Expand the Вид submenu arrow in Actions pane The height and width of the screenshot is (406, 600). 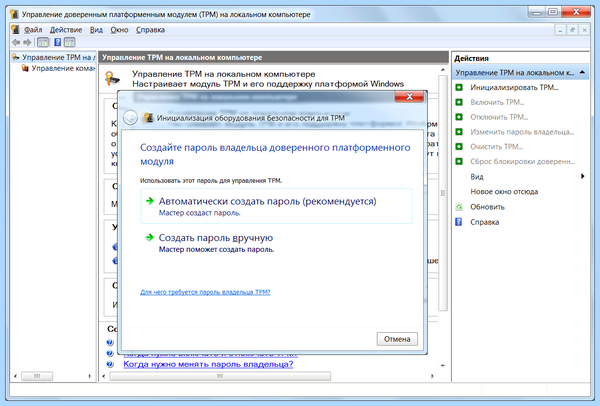tap(582, 176)
